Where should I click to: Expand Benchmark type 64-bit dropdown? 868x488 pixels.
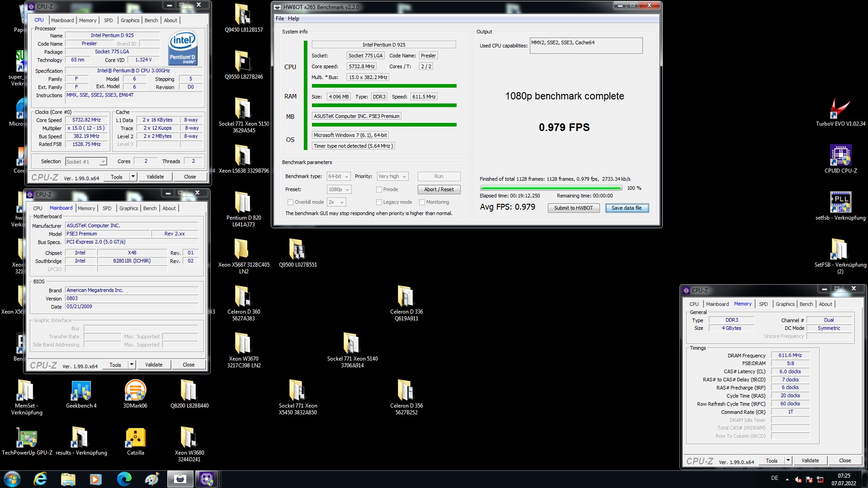click(339, 176)
